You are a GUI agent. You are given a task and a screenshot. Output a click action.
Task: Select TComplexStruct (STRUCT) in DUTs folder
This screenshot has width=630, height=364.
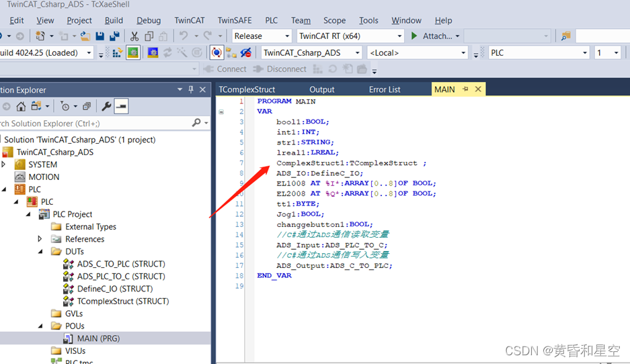coord(123,302)
